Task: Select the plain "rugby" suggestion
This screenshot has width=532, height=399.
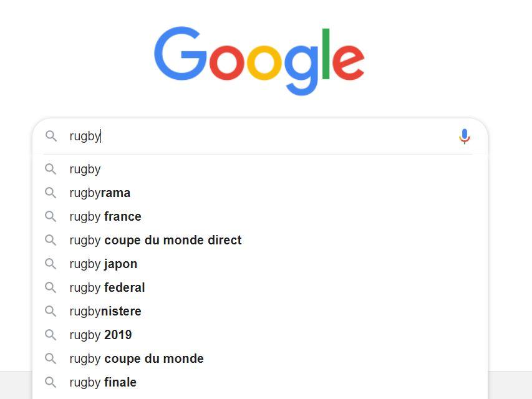Action: pyautogui.click(x=260, y=169)
